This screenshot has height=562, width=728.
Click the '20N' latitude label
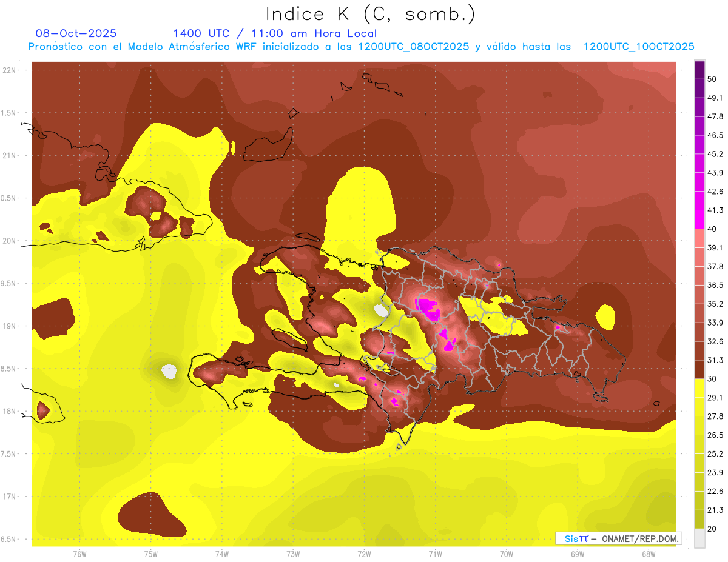(10, 241)
